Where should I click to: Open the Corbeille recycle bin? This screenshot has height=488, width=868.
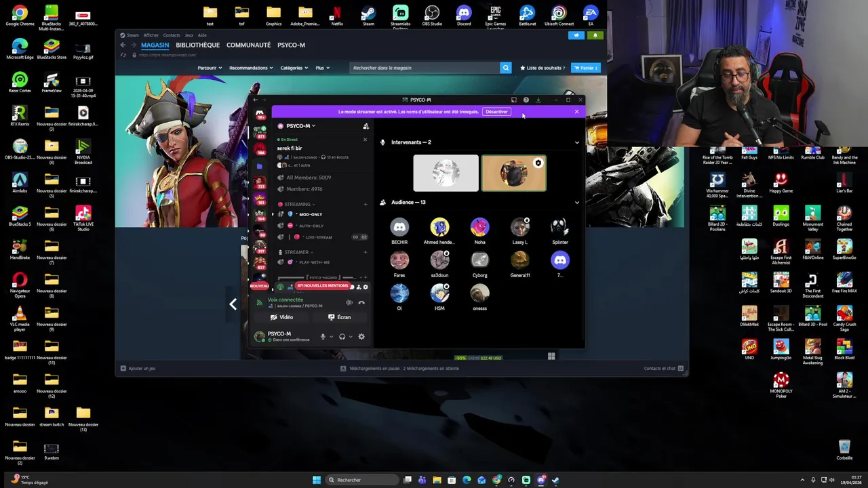[844, 450]
